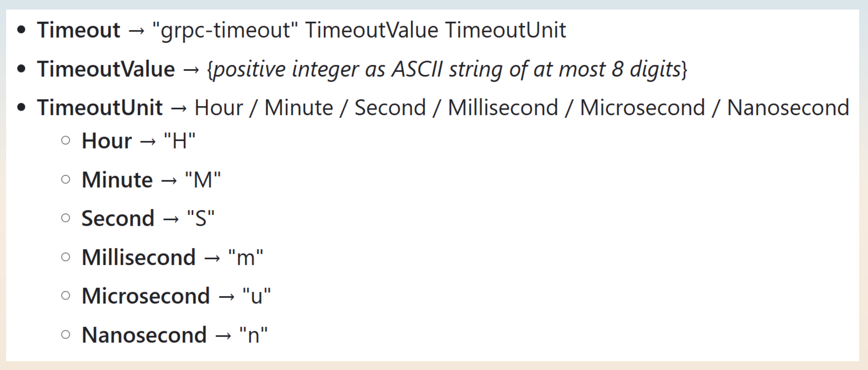The height and width of the screenshot is (370, 868).
Task: Click the bold Minute sub-item term
Action: click(117, 180)
